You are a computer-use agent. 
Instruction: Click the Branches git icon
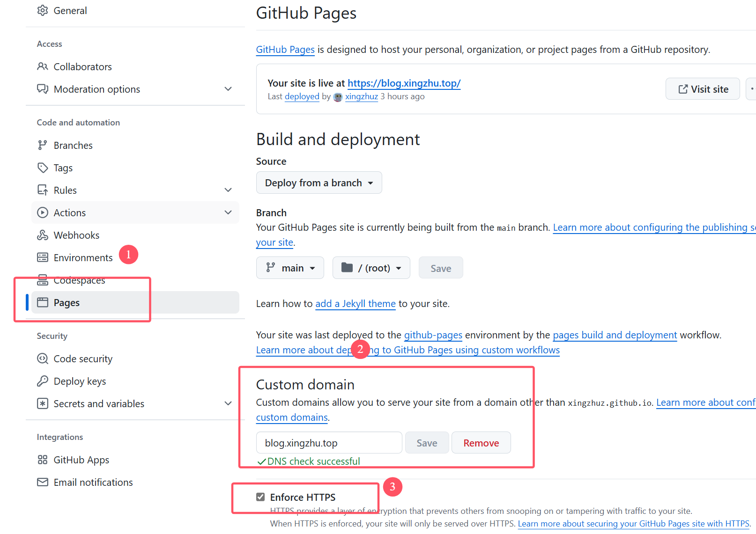pyautogui.click(x=43, y=145)
